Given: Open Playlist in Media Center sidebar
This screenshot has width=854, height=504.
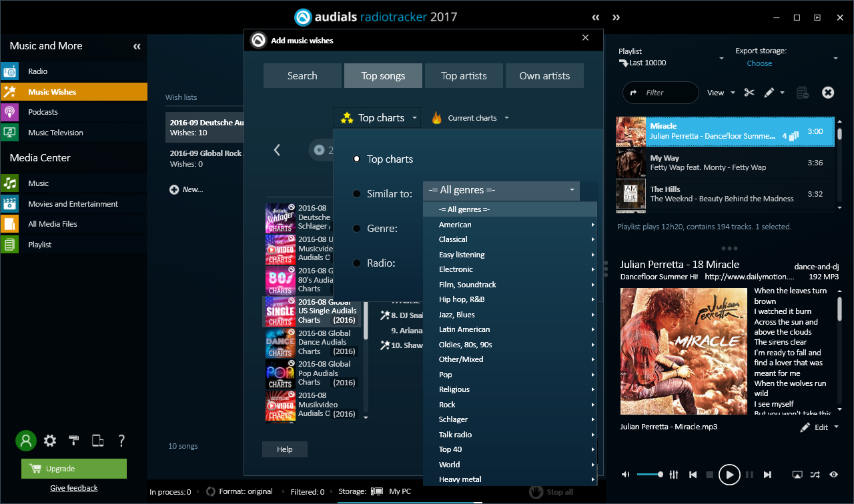Looking at the screenshot, I should pos(73,245).
